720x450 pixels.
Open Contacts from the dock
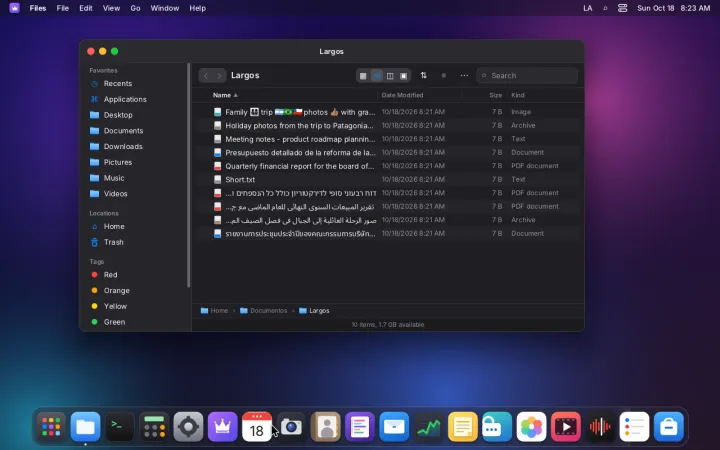tap(326, 427)
